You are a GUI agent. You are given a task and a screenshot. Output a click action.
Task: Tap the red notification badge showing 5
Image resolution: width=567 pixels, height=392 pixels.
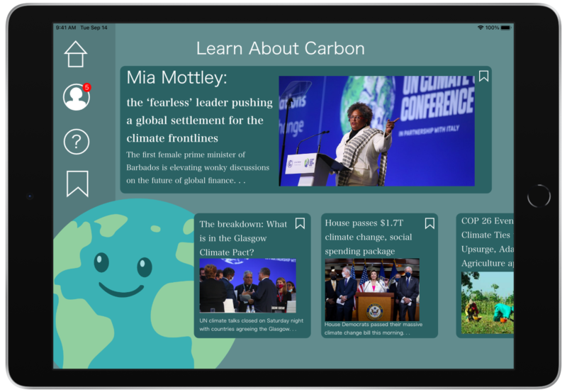point(86,87)
